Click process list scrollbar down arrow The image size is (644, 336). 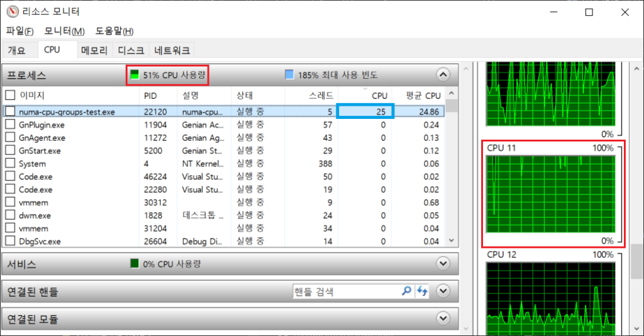click(452, 241)
